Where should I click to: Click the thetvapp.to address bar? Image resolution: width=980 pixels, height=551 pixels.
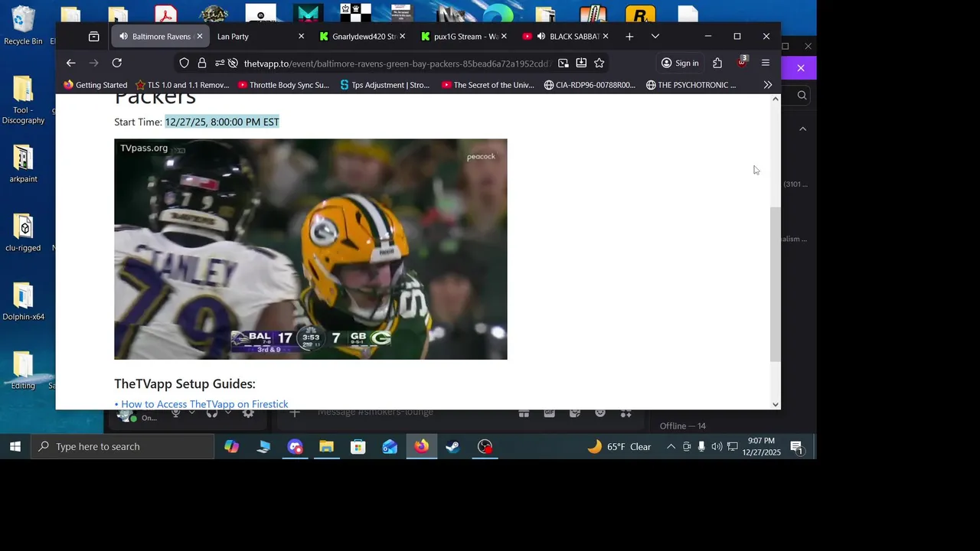tap(397, 64)
